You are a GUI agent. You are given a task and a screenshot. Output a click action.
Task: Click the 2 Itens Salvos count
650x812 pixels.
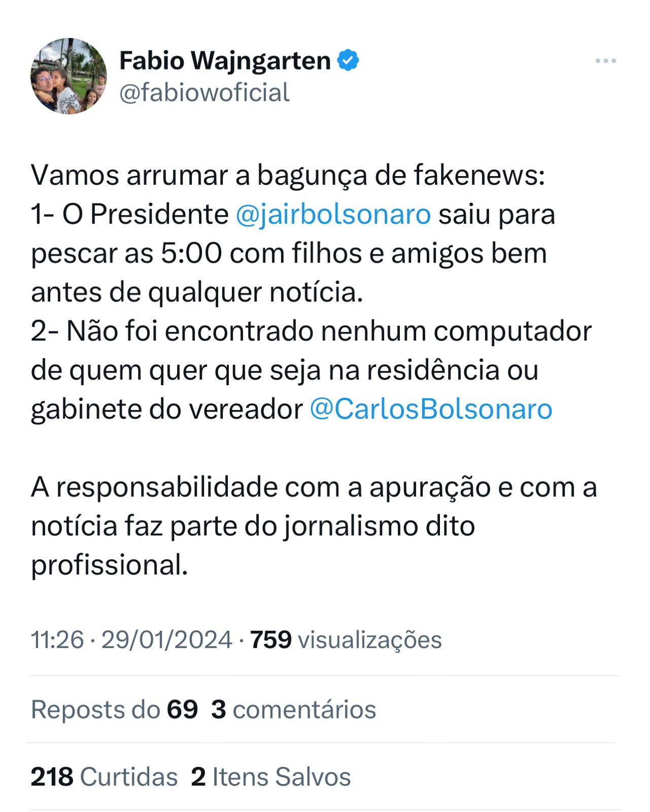271,776
